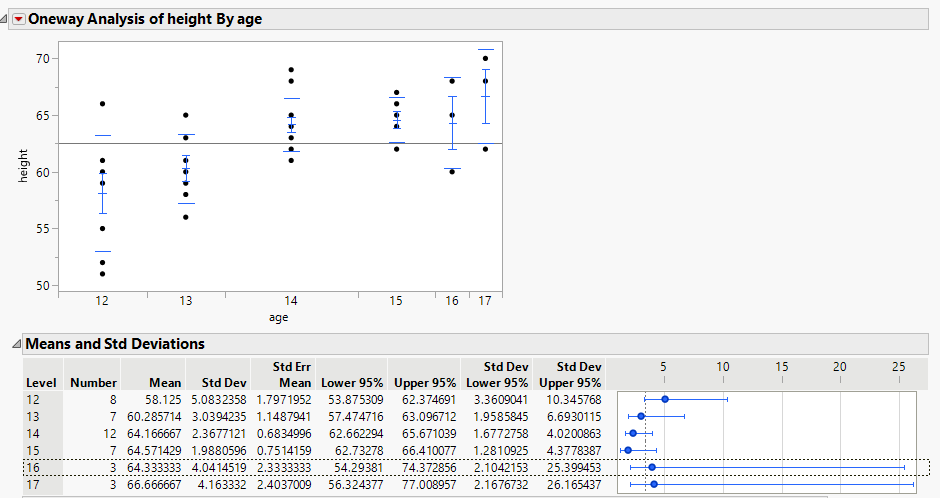Click Std Dev Lower 95% value 3.3609041
Viewport: 940px width, 498px height.
pos(501,400)
